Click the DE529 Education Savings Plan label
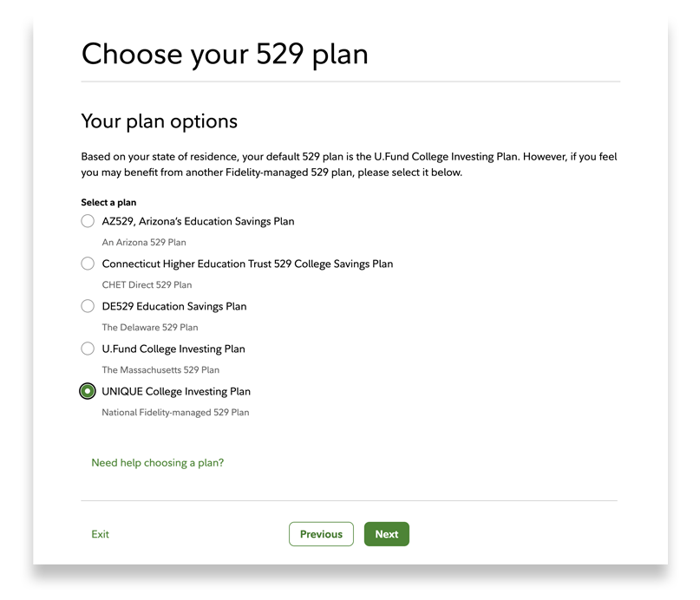700x600 pixels. (x=173, y=306)
